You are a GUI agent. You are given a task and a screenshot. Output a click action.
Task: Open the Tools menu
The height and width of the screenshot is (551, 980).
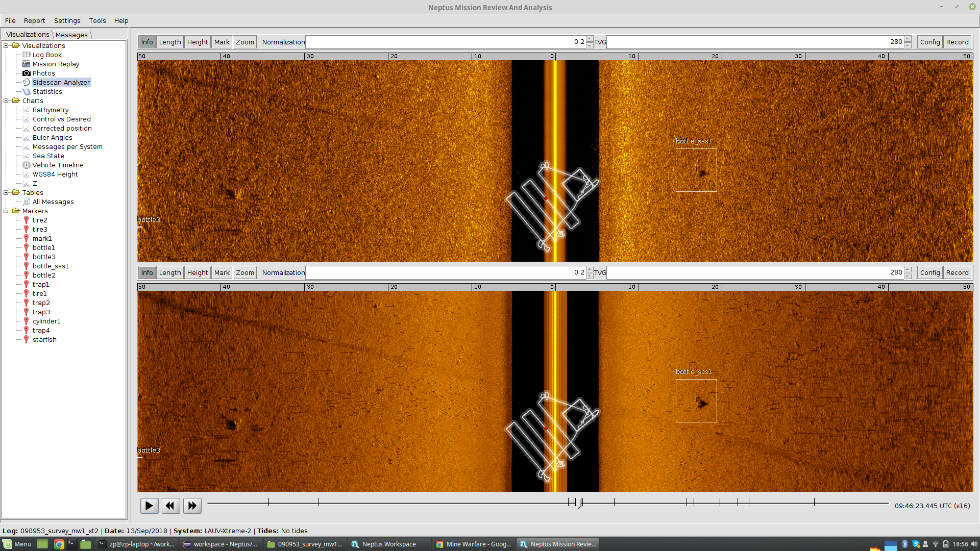(97, 20)
